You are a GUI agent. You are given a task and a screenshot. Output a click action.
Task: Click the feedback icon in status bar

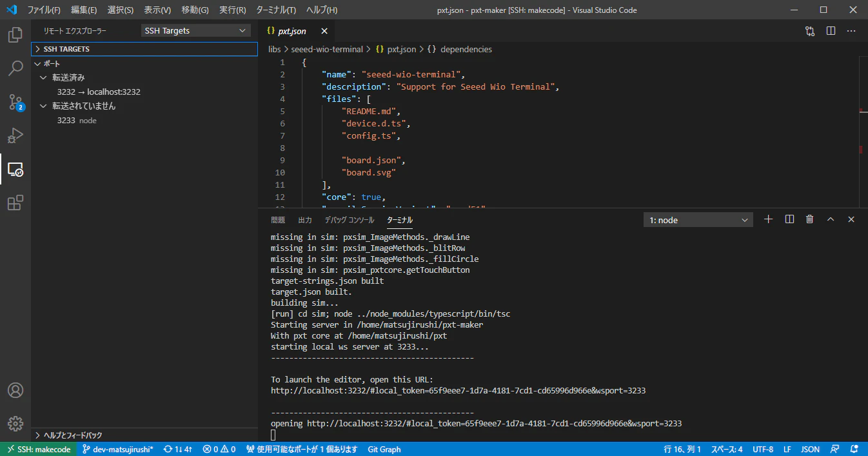click(835, 449)
